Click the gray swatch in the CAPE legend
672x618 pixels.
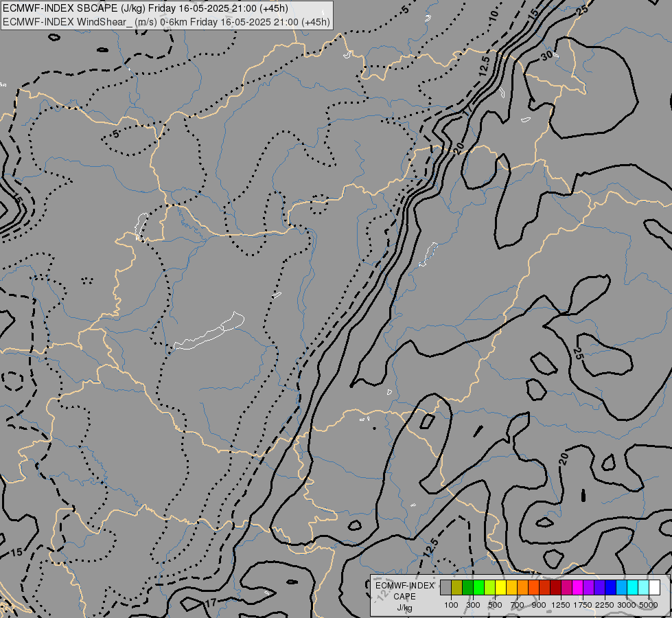tap(445, 588)
